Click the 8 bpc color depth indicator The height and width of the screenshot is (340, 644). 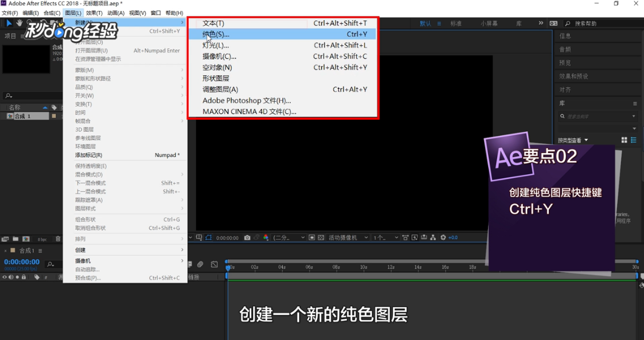42,240
